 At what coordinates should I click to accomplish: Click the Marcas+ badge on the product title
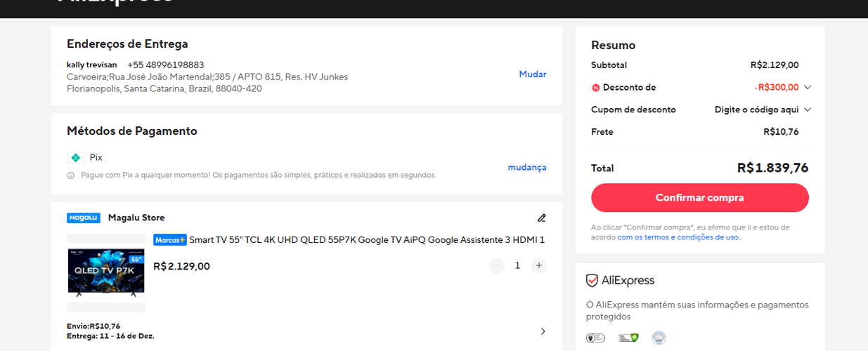pos(170,240)
